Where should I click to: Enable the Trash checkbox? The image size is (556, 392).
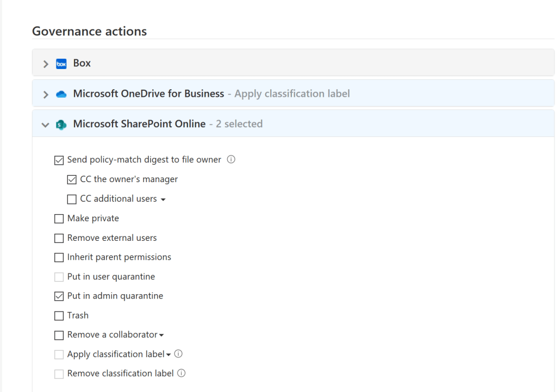(x=59, y=316)
